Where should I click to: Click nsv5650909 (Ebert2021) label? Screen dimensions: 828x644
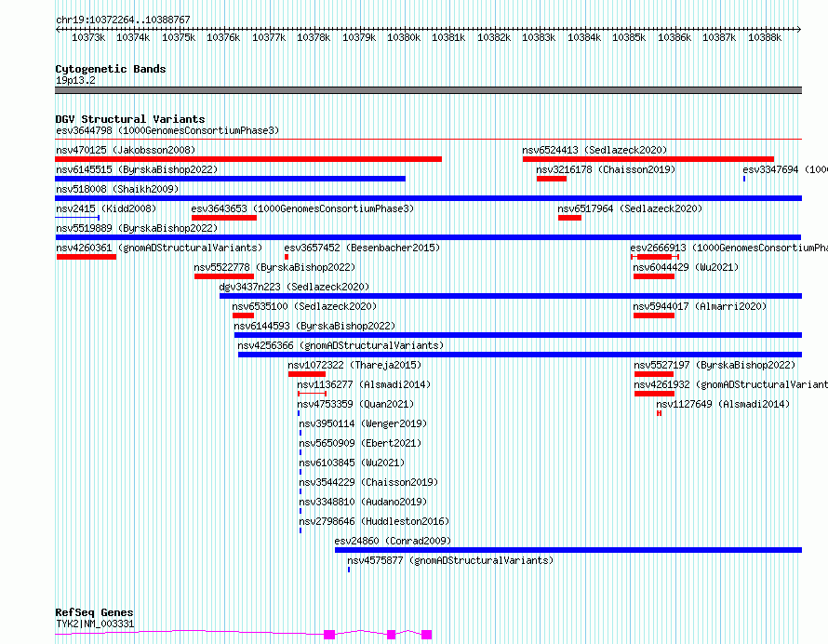click(360, 443)
